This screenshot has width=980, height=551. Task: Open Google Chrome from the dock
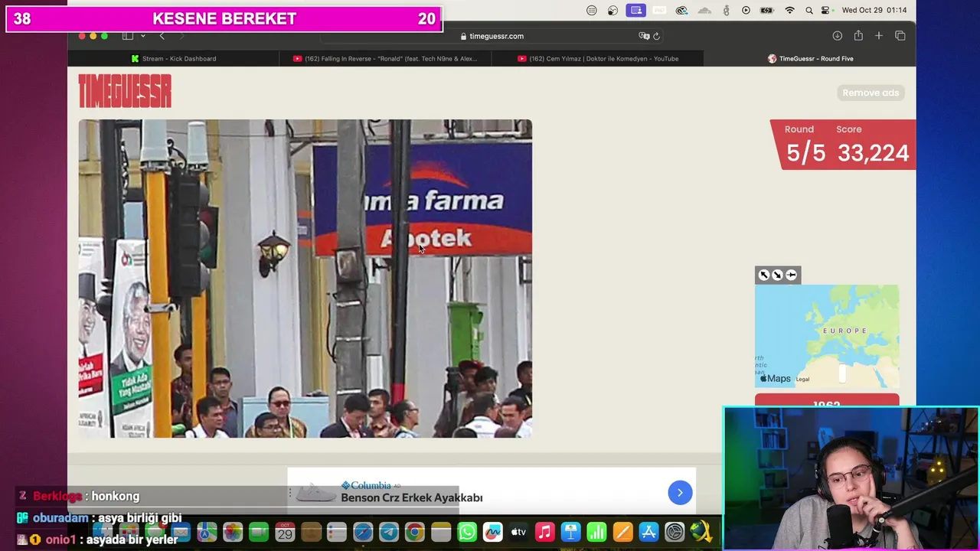click(x=414, y=531)
